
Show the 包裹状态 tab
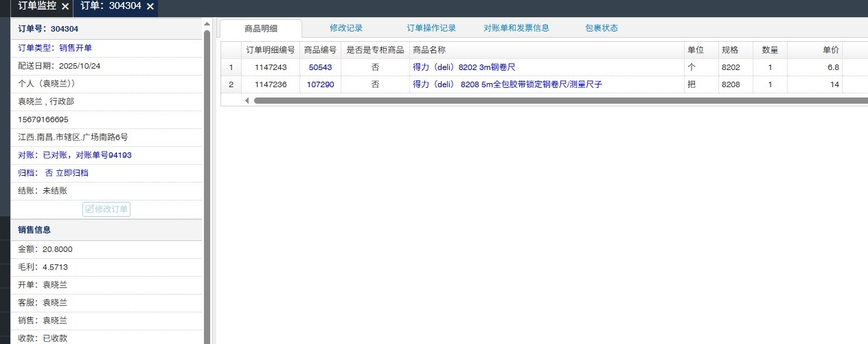click(x=601, y=28)
